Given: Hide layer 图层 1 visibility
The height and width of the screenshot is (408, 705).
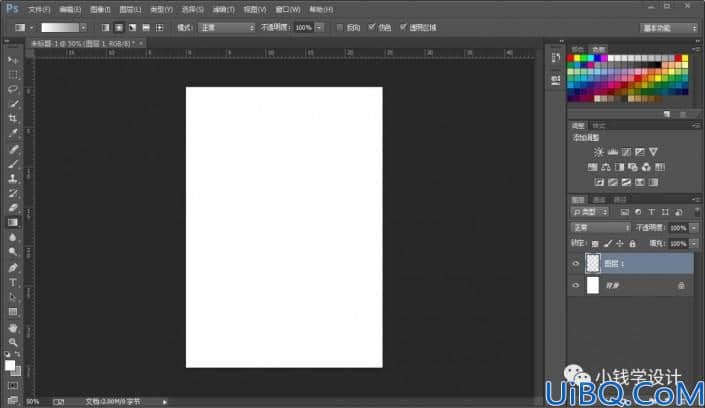Looking at the screenshot, I should pyautogui.click(x=576, y=264).
